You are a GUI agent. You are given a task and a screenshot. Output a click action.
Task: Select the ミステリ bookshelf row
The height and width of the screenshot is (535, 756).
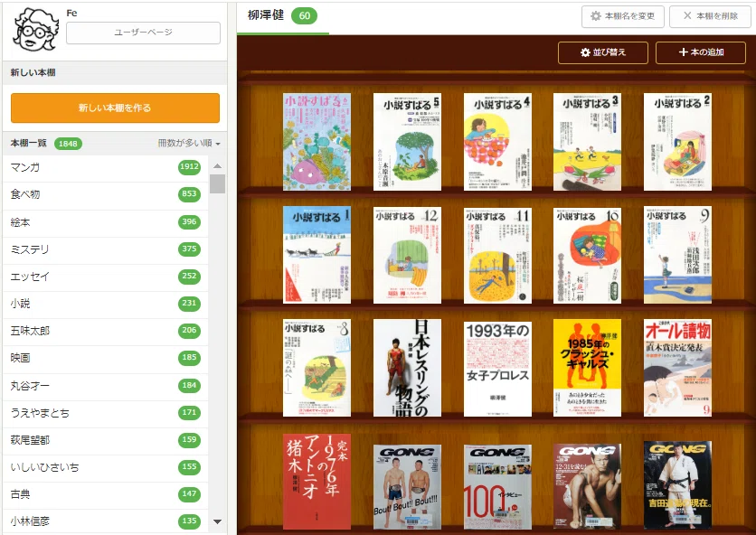coord(106,249)
